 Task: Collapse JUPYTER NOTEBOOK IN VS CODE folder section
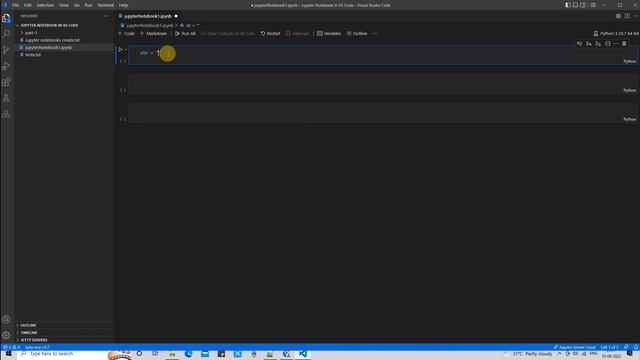tap(49, 25)
